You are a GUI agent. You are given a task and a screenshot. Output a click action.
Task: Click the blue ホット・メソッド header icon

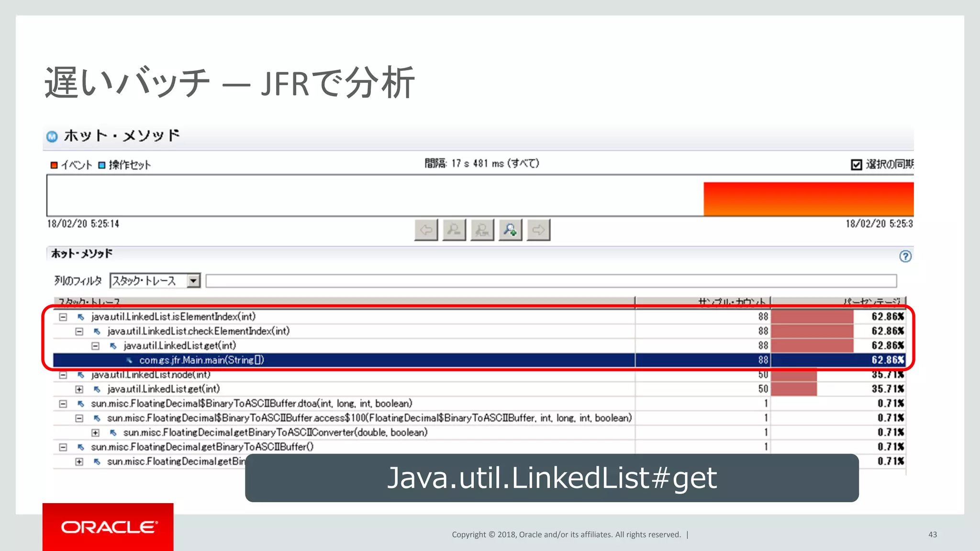pos(52,136)
